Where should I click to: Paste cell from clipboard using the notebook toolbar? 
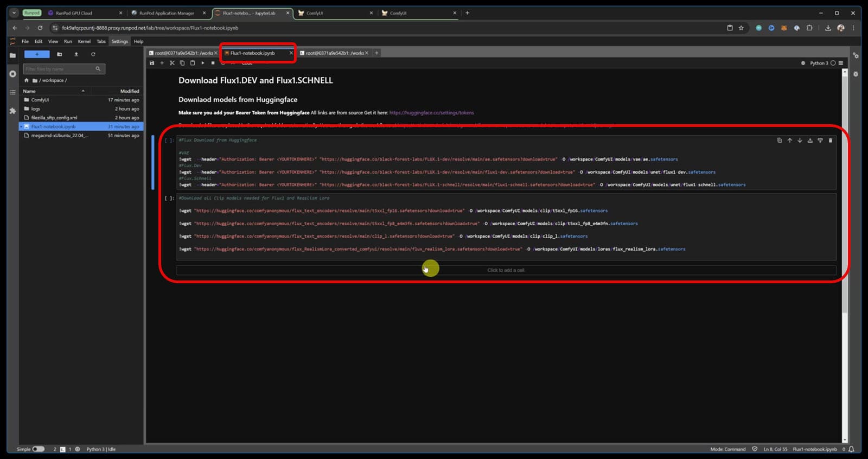[192, 63]
